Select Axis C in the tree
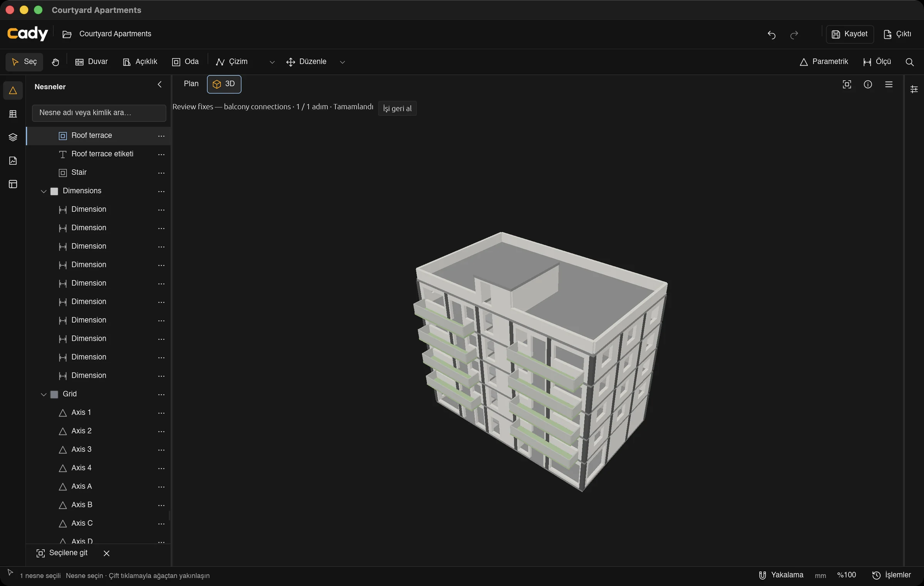 [98, 524]
